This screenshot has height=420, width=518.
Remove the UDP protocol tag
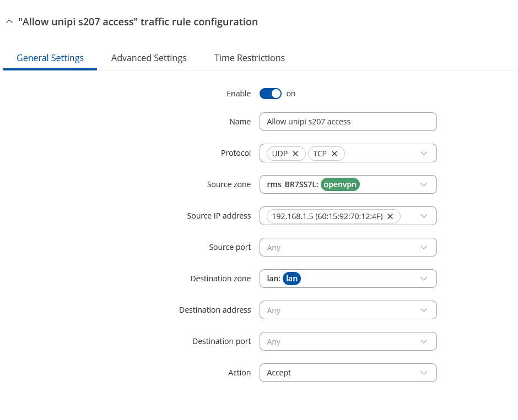295,154
